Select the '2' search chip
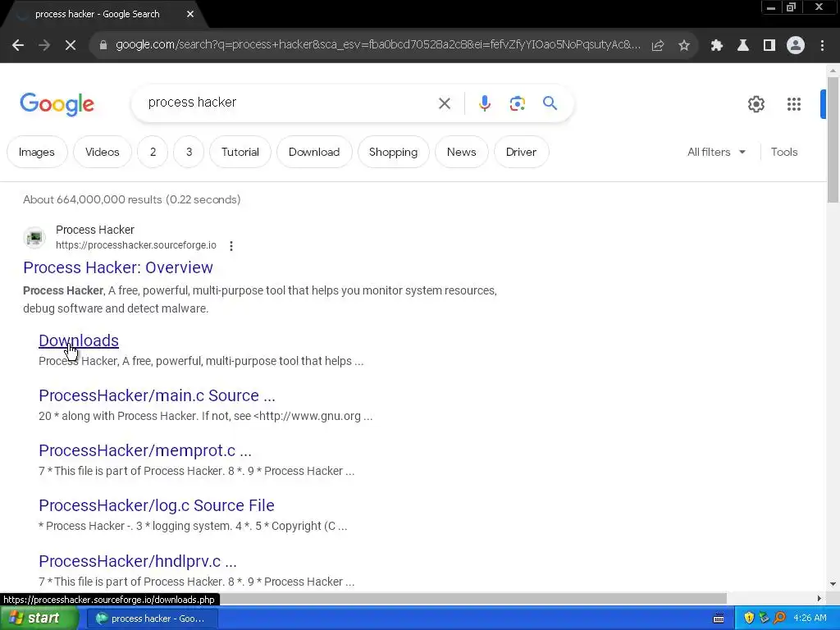 (153, 152)
